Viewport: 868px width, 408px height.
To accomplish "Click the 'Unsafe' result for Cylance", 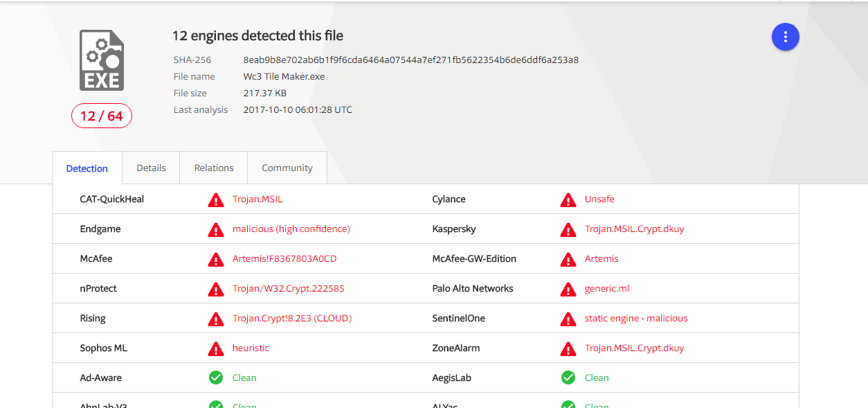I will [x=599, y=199].
